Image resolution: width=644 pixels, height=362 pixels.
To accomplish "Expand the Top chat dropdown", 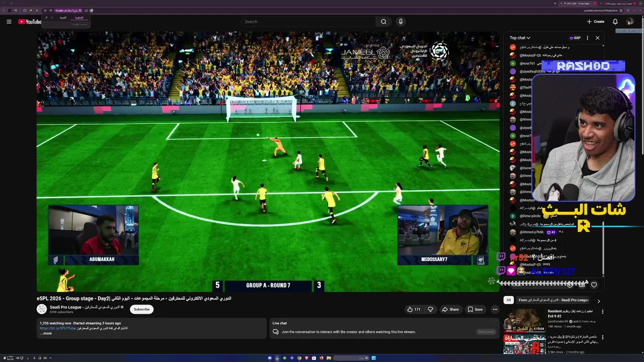I will (520, 38).
